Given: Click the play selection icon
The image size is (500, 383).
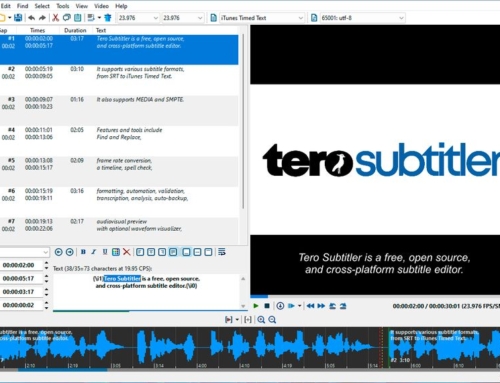Looking at the screenshot, I should (291, 306).
